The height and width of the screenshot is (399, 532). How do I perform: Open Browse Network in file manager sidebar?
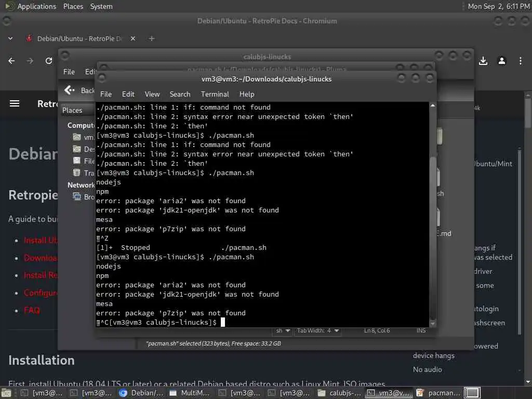(84, 197)
